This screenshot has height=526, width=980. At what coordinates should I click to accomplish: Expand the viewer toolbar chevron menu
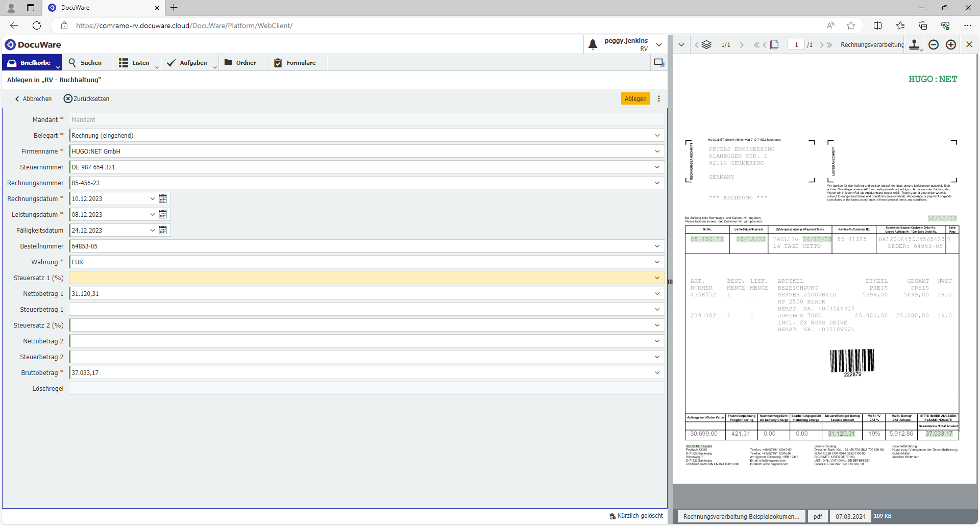(x=681, y=45)
